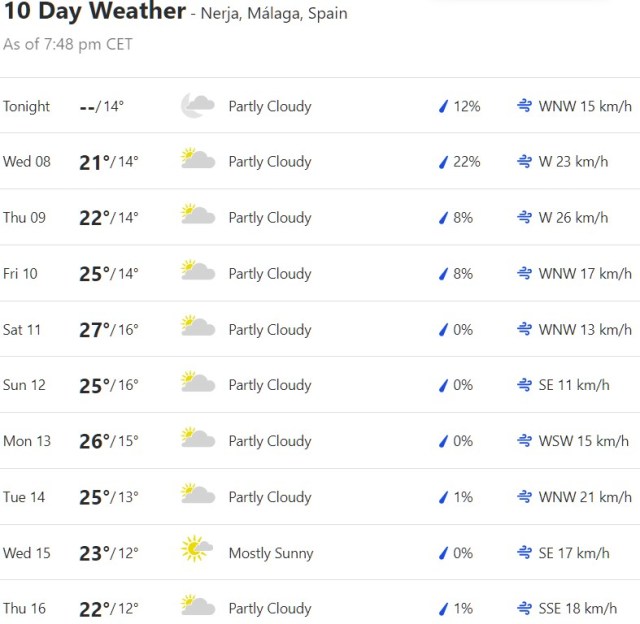
Task: Open the Thu 09 day label
Action: tap(25, 217)
